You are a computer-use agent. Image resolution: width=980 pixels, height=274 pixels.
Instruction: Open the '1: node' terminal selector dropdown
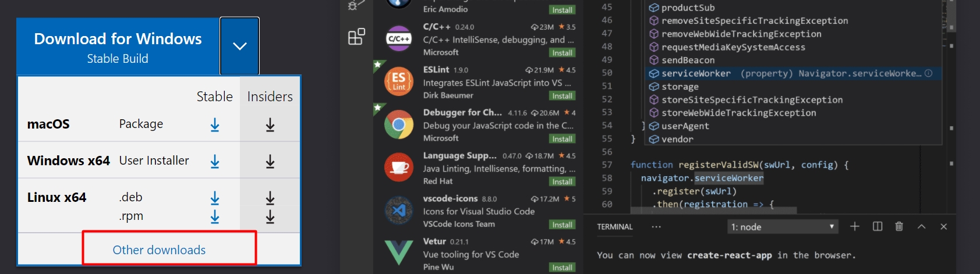pyautogui.click(x=783, y=227)
